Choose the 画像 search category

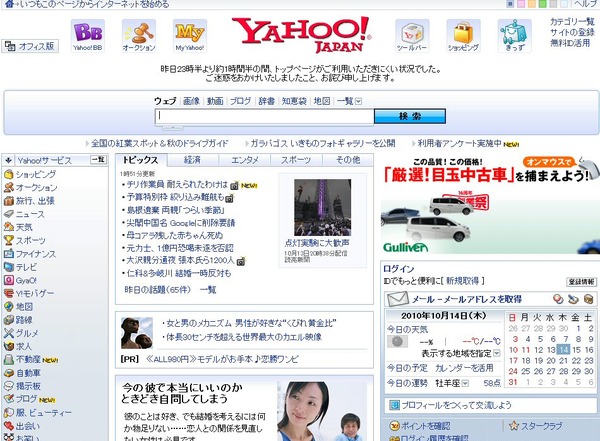(x=191, y=101)
